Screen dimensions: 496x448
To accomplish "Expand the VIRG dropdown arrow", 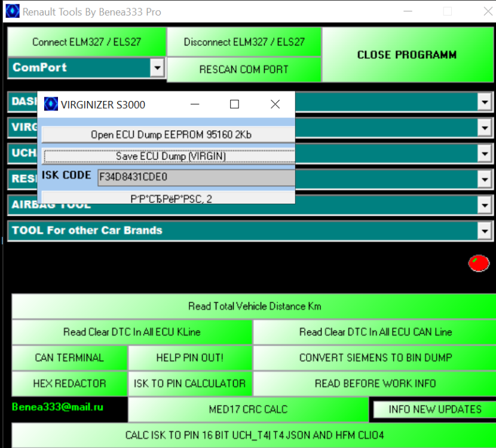I will (x=485, y=128).
